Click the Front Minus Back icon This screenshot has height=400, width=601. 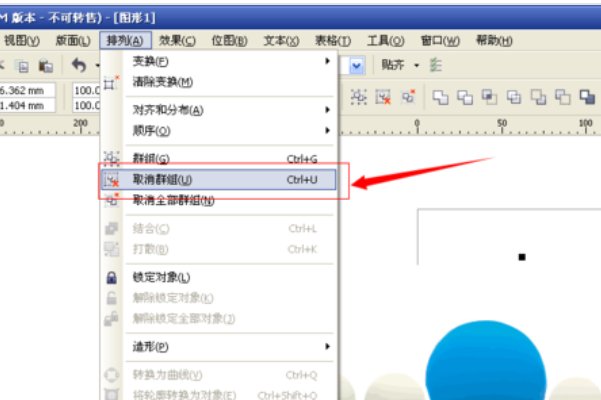pos(538,97)
